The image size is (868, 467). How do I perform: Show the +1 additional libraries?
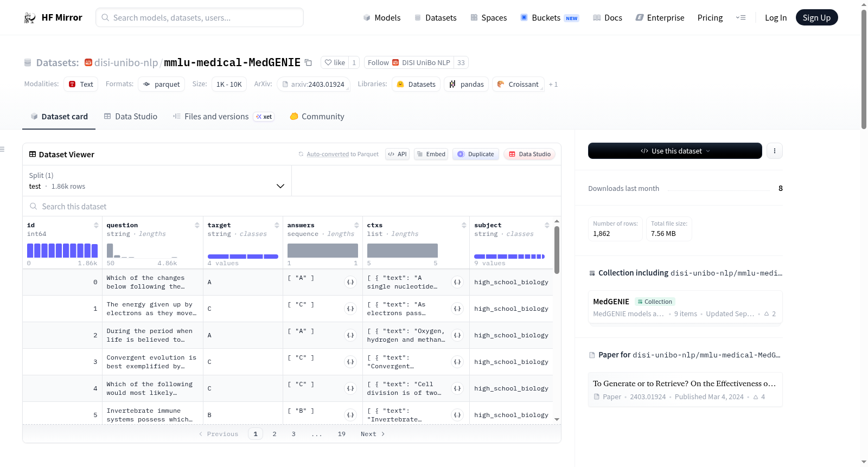point(553,85)
